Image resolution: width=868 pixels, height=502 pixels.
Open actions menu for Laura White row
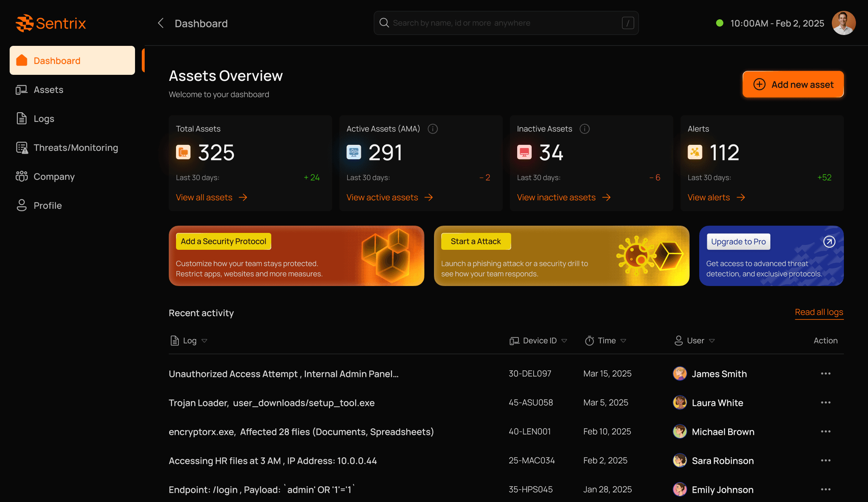point(825,403)
